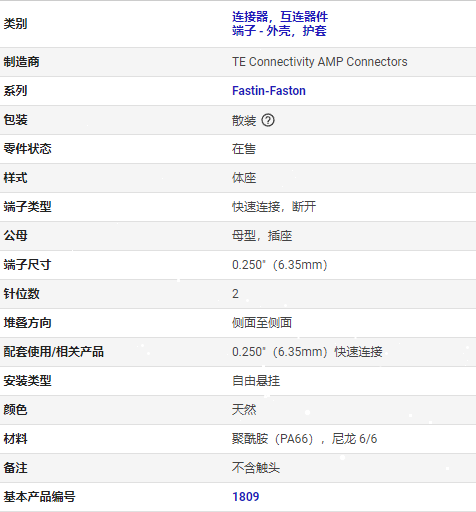
Task: Open the 连接器，互连器件 category link
Action: [x=280, y=16]
